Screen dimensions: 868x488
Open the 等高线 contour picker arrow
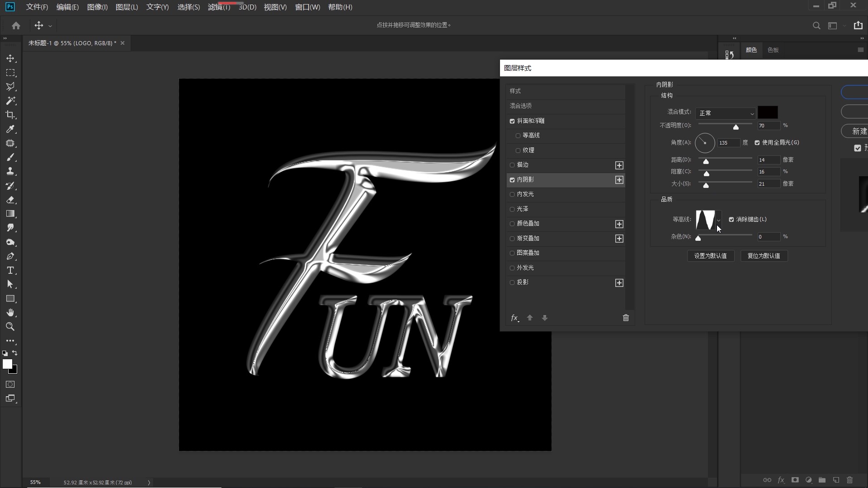click(x=718, y=220)
